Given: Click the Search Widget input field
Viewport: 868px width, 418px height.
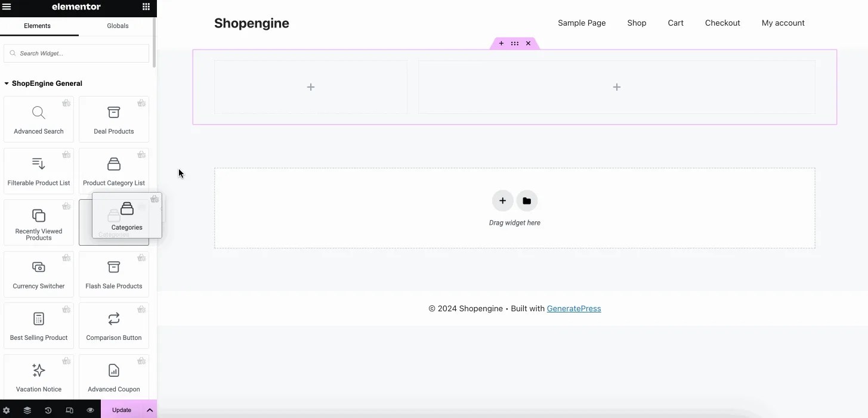Looking at the screenshot, I should [76, 53].
